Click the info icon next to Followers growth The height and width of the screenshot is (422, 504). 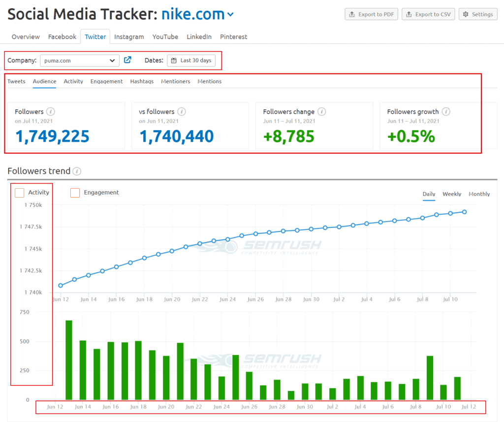(x=446, y=112)
